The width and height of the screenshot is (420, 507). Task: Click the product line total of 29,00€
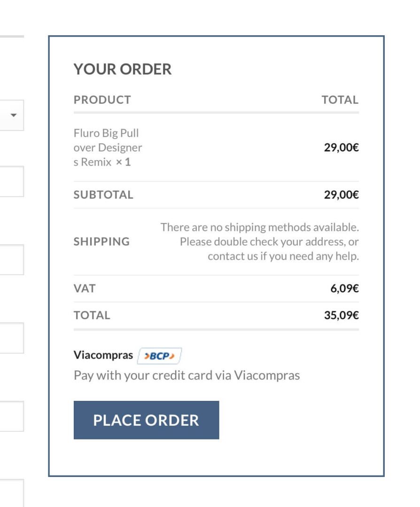341,148
